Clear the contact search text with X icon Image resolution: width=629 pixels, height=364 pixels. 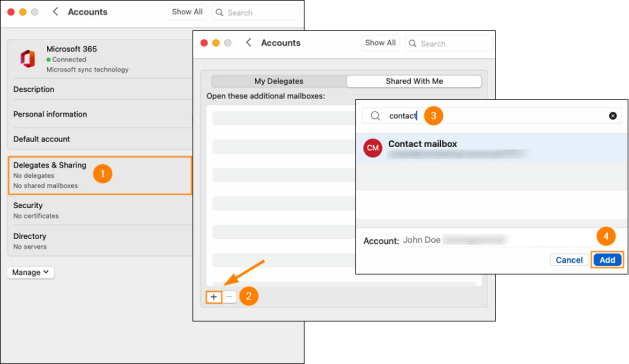tap(613, 116)
